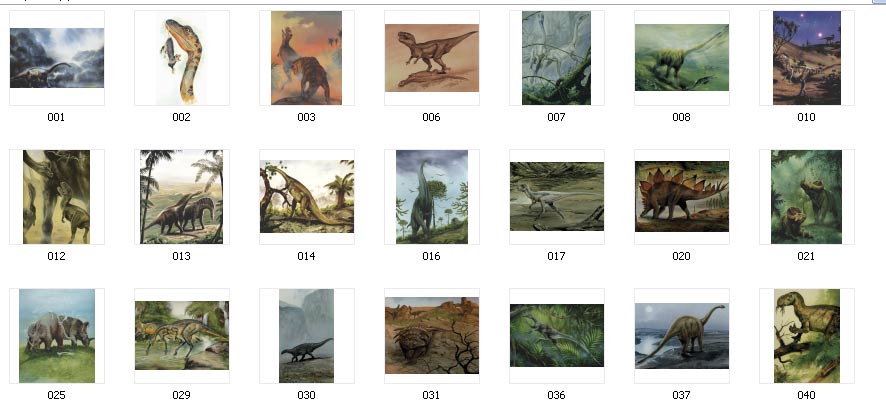The width and height of the screenshot is (886, 411).
Task: Choose thumbnail 021 green jungle ceratopsians
Action: pos(806,197)
